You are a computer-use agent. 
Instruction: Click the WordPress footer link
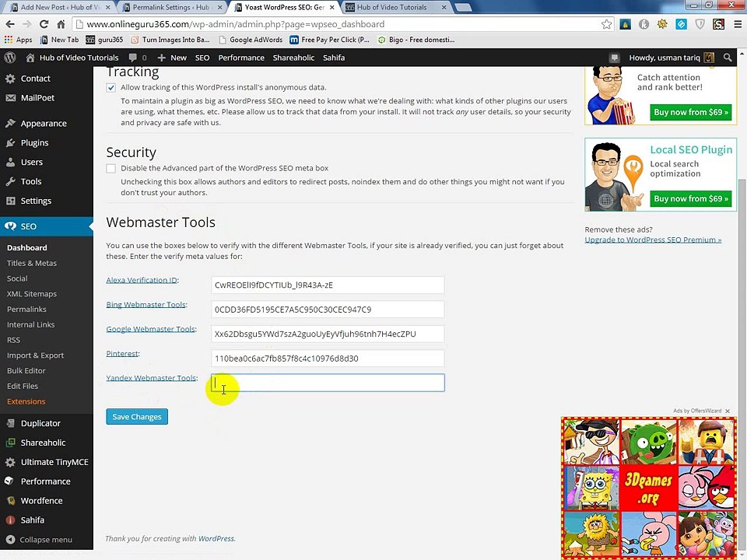216,538
